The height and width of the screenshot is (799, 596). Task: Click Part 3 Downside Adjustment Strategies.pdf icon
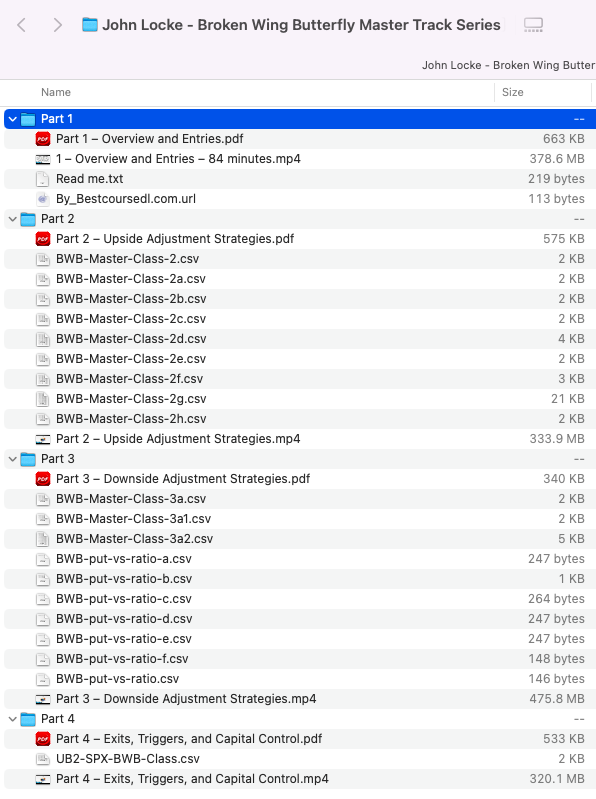pyautogui.click(x=43, y=478)
